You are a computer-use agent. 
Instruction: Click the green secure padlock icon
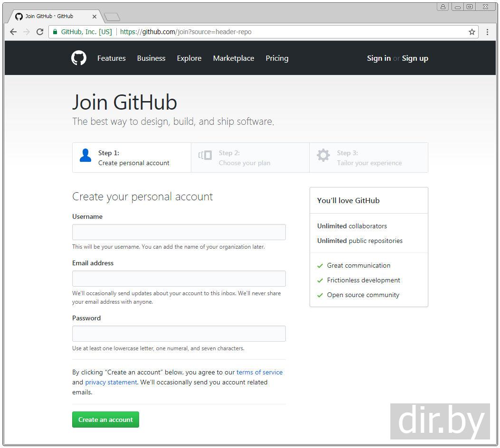coord(55,31)
